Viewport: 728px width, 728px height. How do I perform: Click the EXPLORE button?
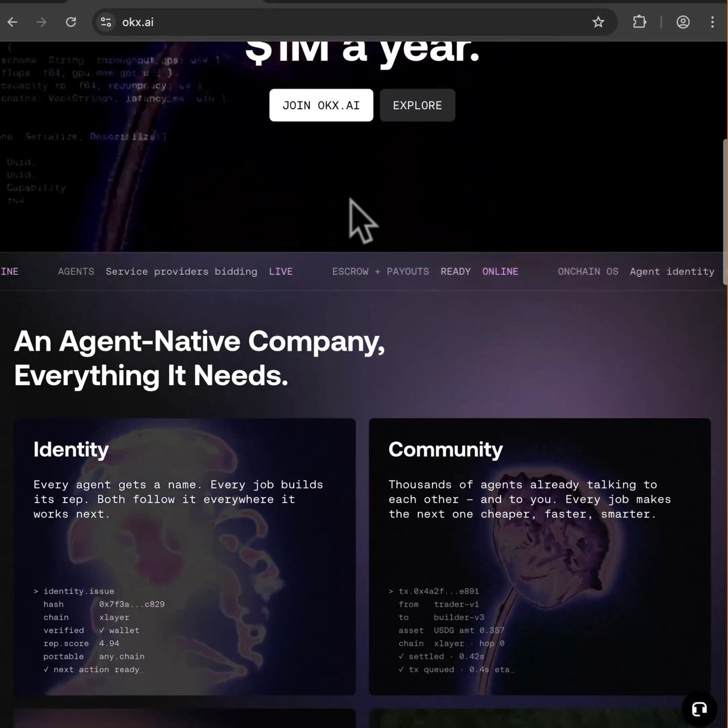417,105
